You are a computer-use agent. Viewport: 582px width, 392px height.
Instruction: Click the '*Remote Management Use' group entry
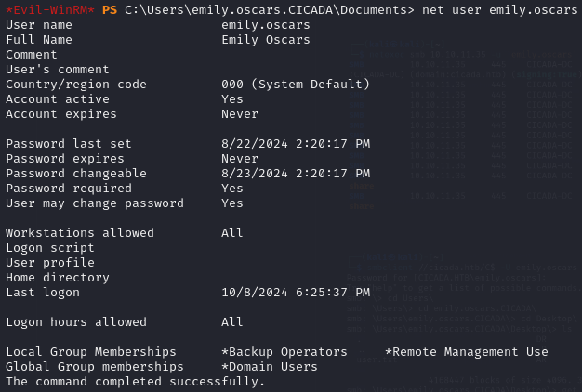coord(466,352)
